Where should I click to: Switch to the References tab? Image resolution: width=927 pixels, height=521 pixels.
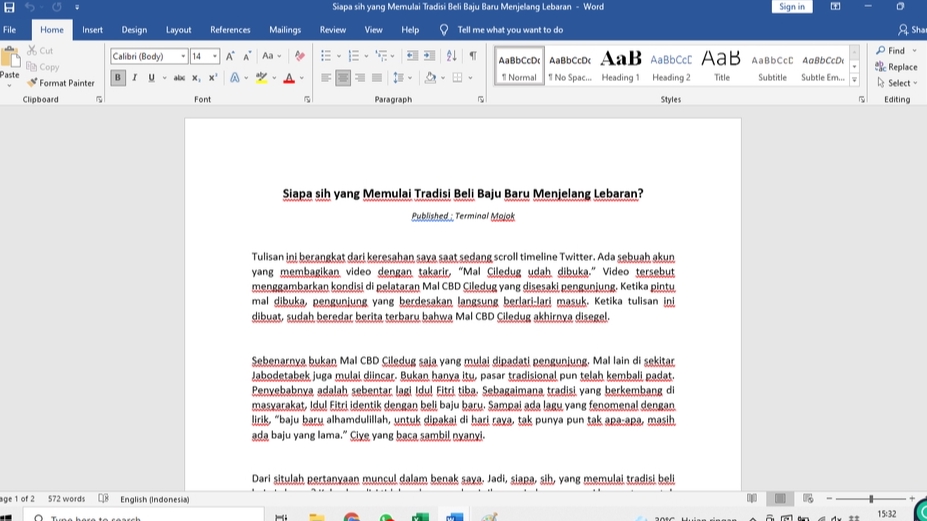[230, 30]
